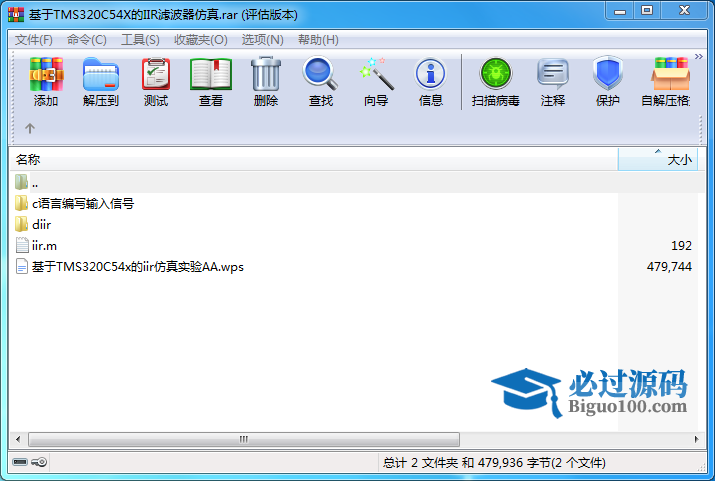Open the Tools (工具) menu
The height and width of the screenshot is (481, 715).
140,40
